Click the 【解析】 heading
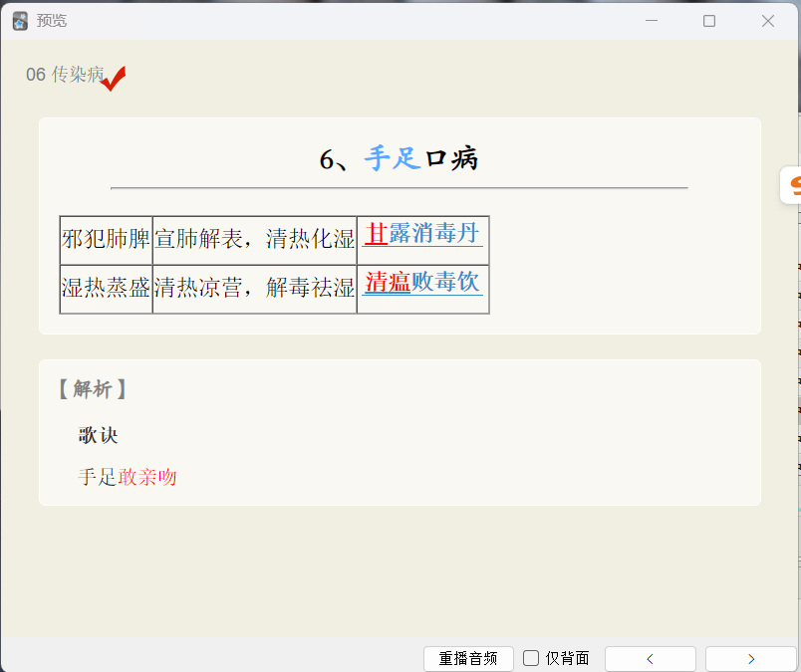Image resolution: width=801 pixels, height=672 pixels. tap(93, 389)
